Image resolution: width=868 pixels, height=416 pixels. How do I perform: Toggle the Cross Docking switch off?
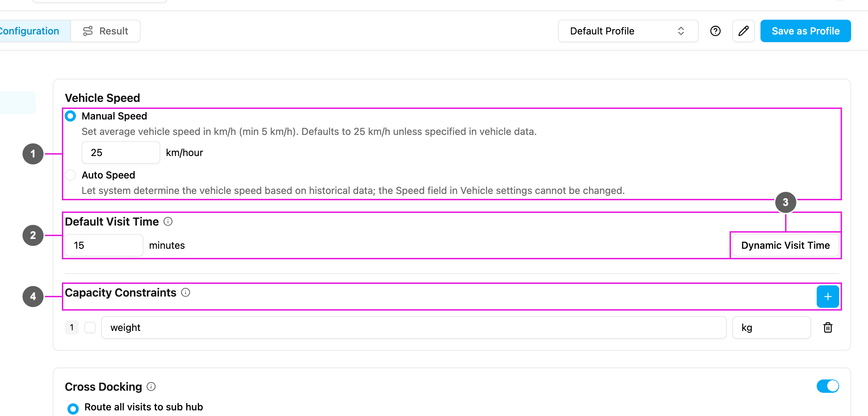pos(828,386)
